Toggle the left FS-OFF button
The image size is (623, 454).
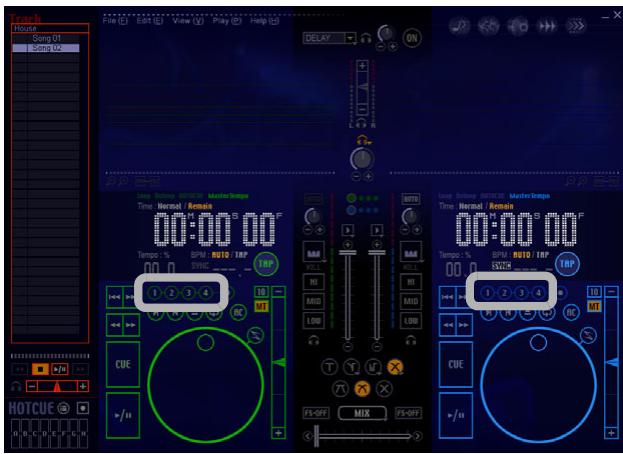click(316, 413)
